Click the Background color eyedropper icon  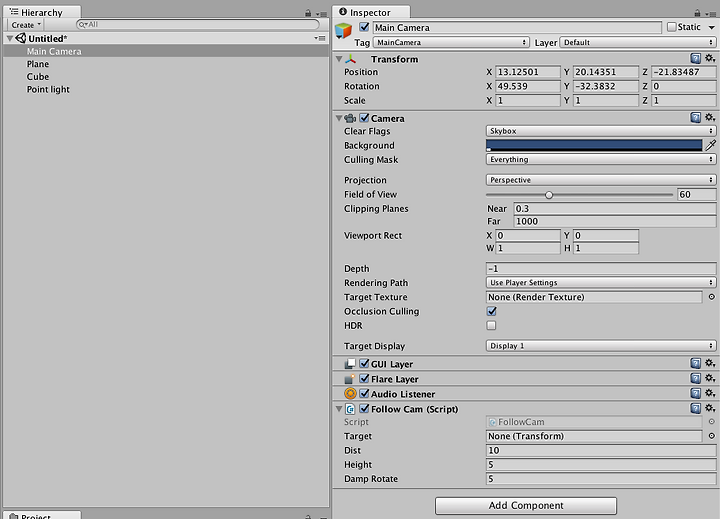pyautogui.click(x=710, y=146)
